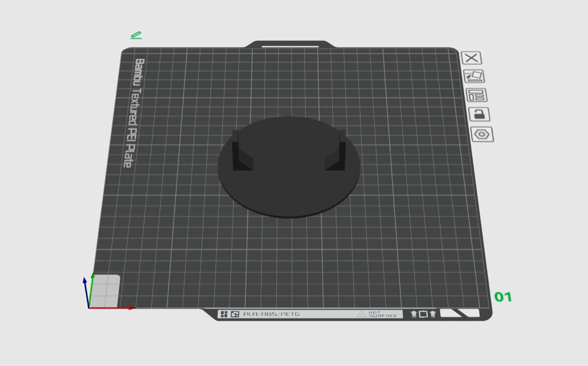Screen dimensions: 588x366
Task: Arrange objects on plate using layout icon
Action: (476, 95)
